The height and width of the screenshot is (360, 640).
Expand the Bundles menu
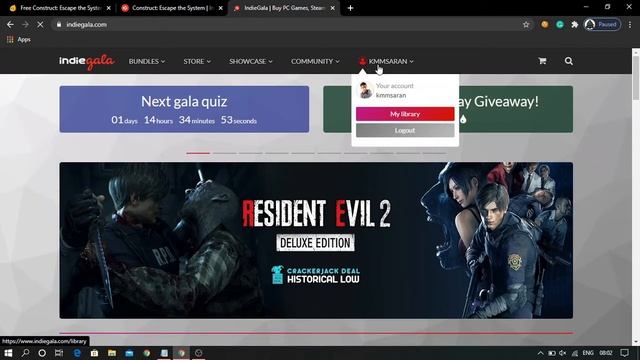(147, 61)
